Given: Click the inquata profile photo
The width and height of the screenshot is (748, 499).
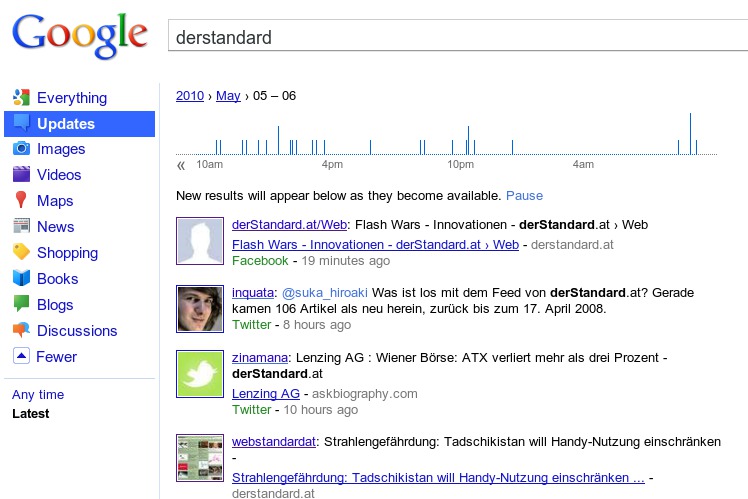Looking at the screenshot, I should (200, 309).
